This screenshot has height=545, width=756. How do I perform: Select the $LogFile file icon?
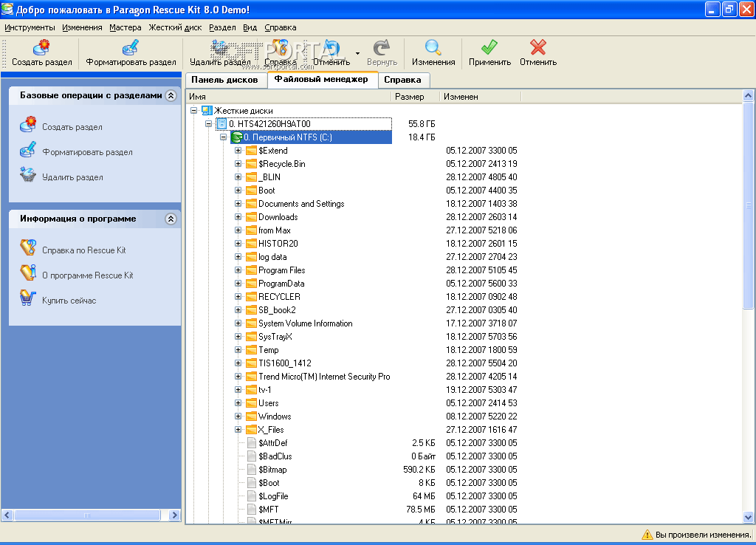click(x=251, y=496)
